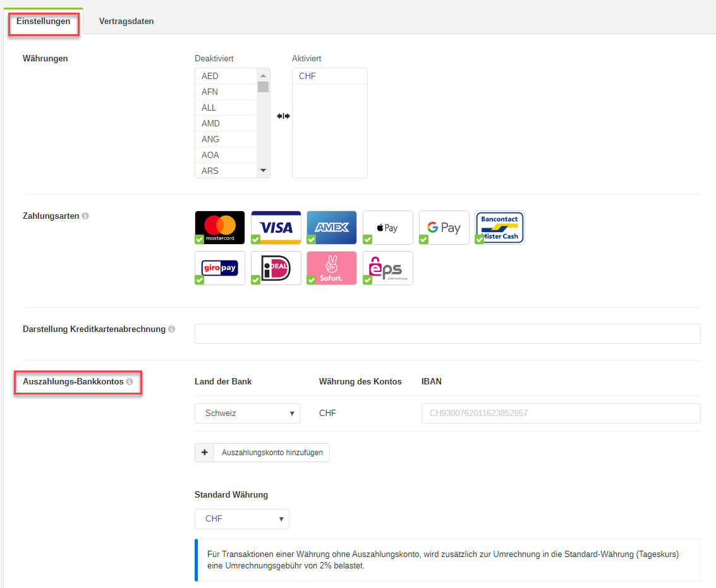Click the Währung des Kontos header
The height and width of the screenshot is (588, 716).
click(360, 381)
